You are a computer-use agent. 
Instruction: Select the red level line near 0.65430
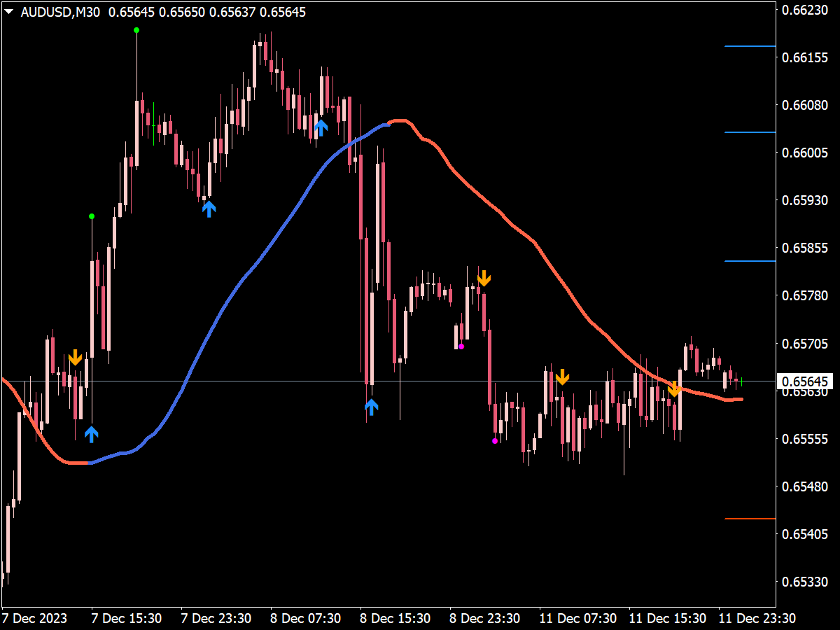(750, 519)
